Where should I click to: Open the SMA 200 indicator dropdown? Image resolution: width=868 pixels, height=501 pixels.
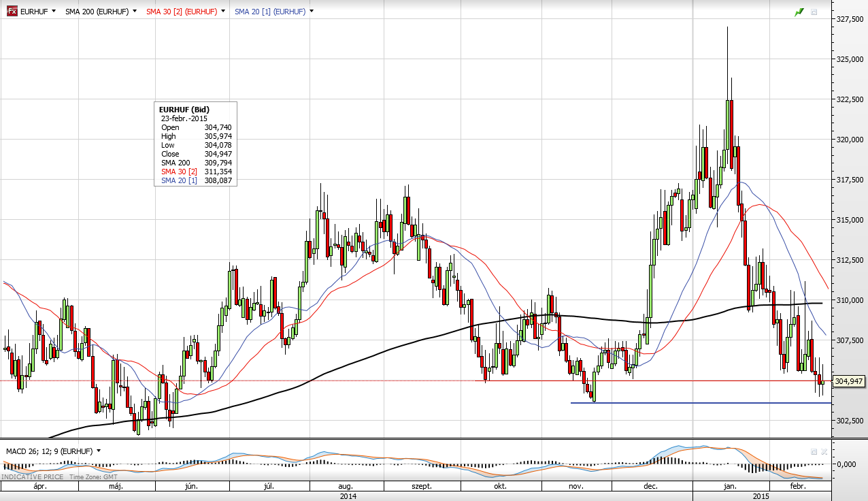tap(135, 12)
